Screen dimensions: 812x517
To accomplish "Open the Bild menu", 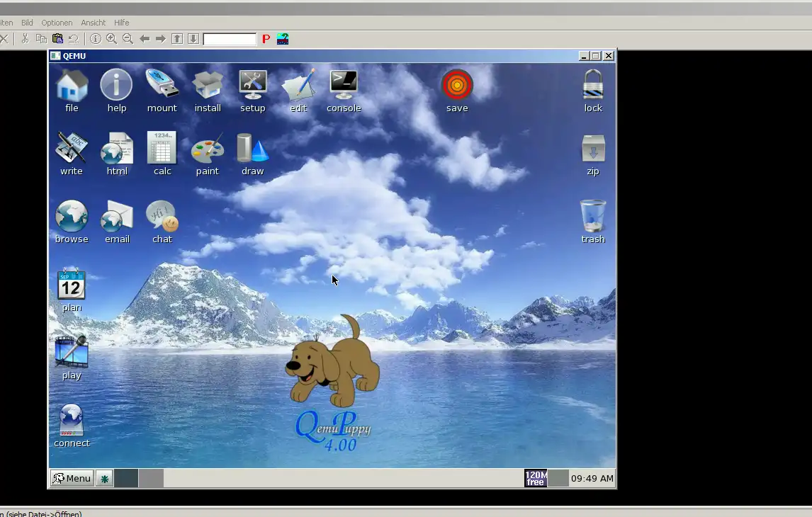I will click(27, 23).
